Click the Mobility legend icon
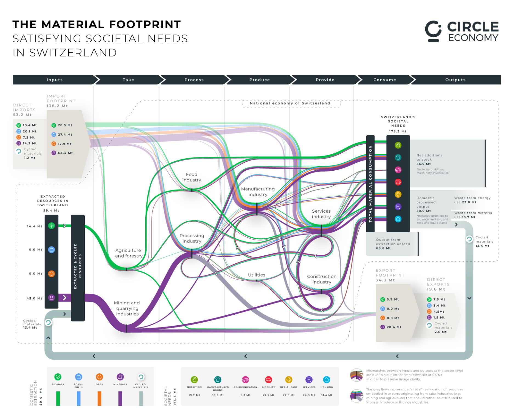Viewport: 510px width, 420px height. pyautogui.click(x=268, y=380)
